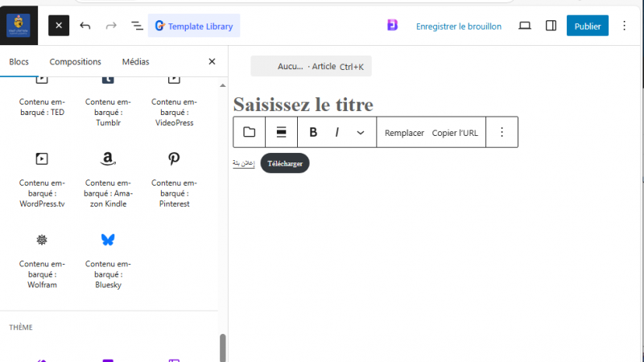Undo the last change
Image resolution: width=644 pixels, height=362 pixels.
pyautogui.click(x=85, y=26)
